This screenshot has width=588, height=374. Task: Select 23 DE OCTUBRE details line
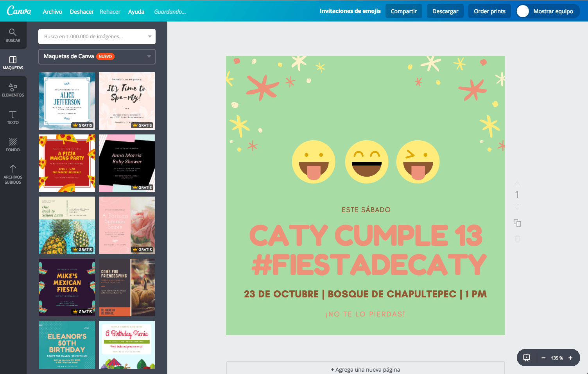point(365,294)
